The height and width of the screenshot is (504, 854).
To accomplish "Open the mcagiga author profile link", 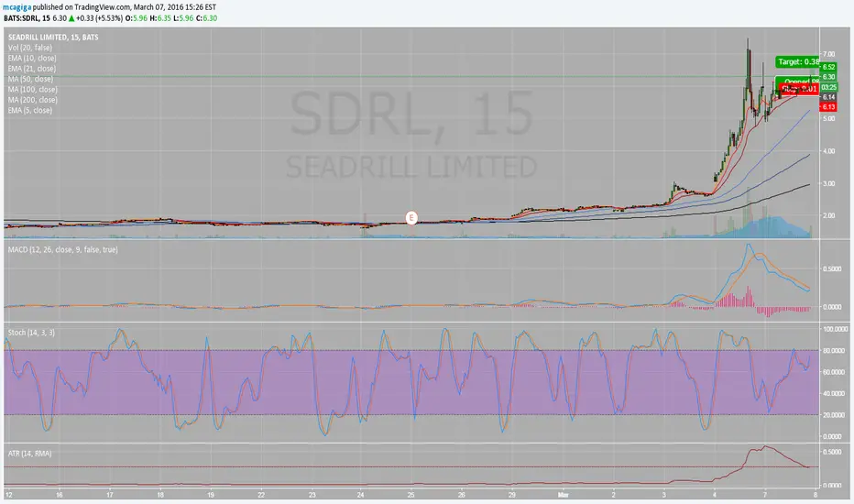I will pos(16,7).
